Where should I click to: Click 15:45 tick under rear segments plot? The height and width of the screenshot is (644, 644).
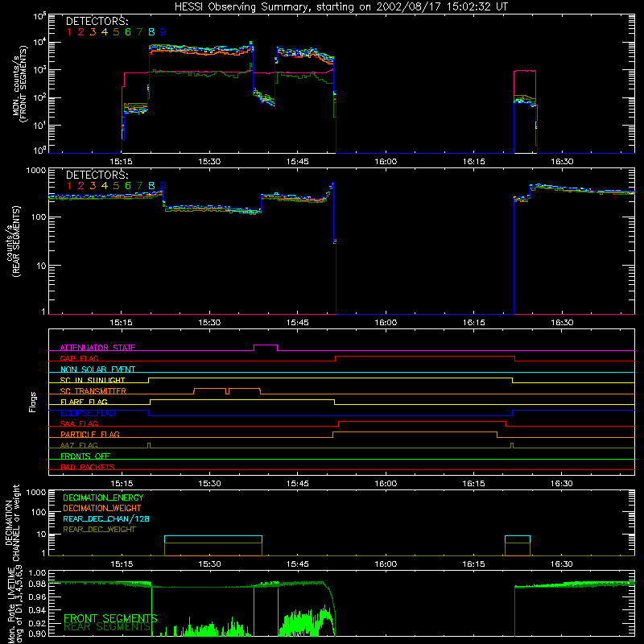[x=297, y=323]
